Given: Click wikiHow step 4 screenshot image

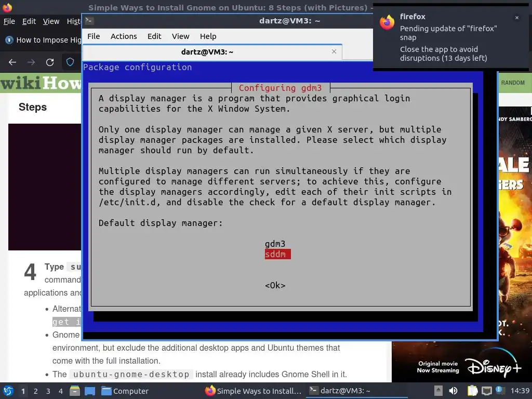Looking at the screenshot, I should tap(45, 187).
